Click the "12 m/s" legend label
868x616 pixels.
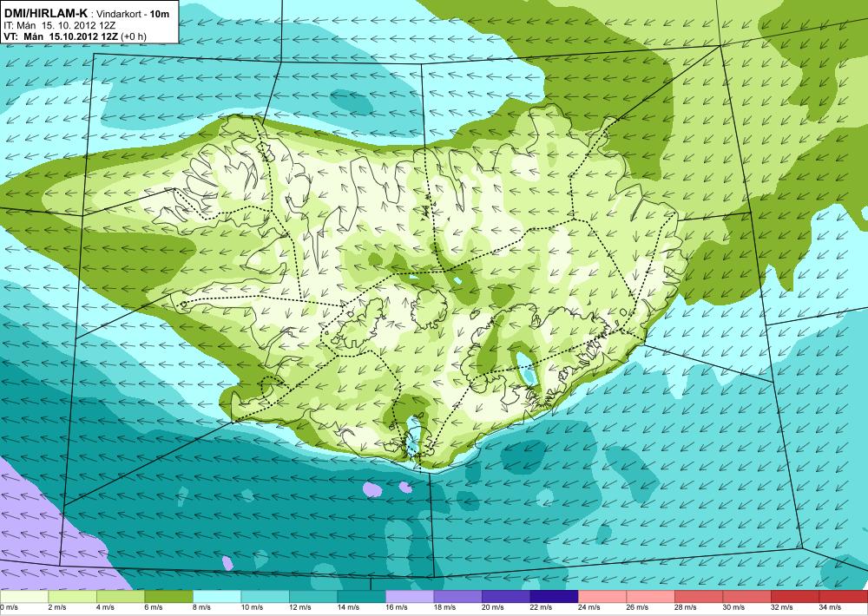[x=299, y=607]
